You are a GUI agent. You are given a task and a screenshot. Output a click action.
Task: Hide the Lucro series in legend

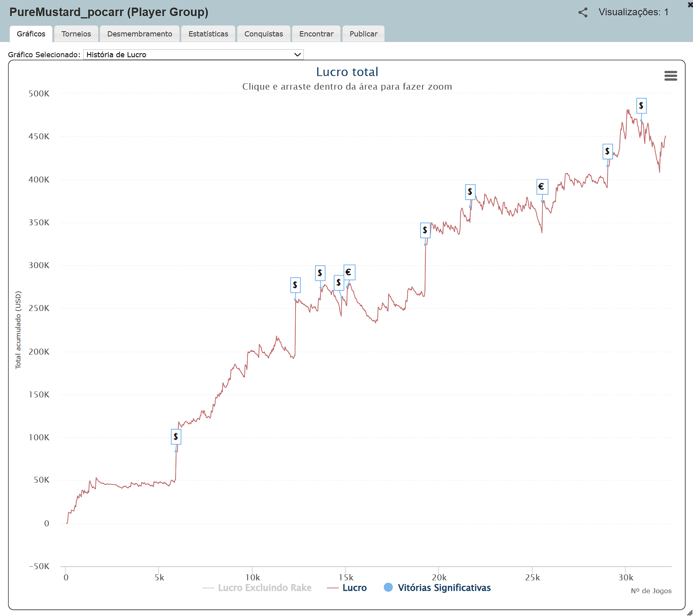coord(347,588)
